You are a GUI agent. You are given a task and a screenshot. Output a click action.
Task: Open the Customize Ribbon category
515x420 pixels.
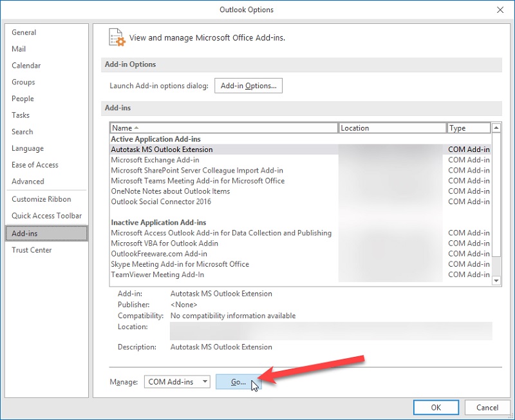tap(42, 199)
